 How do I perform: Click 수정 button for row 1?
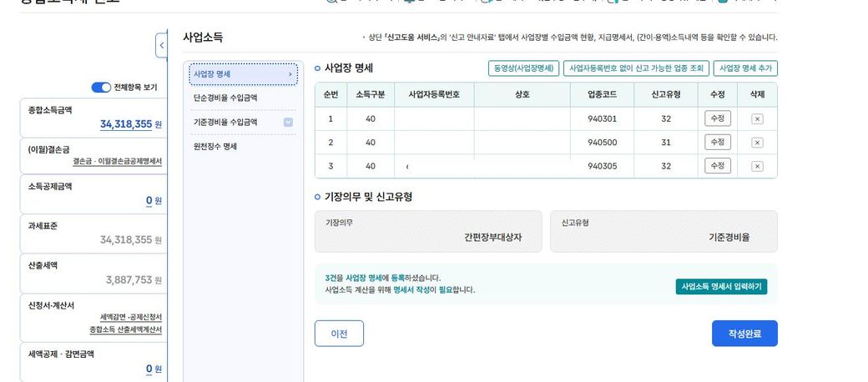pyautogui.click(x=717, y=118)
